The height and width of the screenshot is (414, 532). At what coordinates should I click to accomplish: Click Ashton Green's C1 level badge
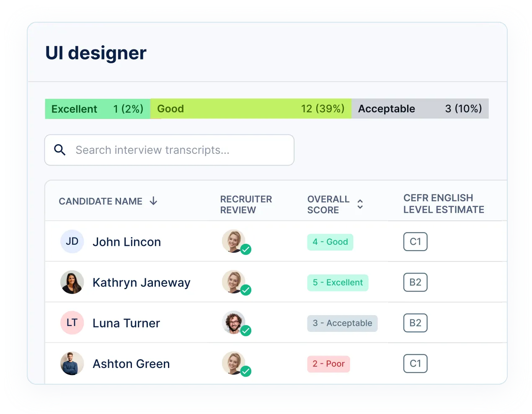click(416, 364)
